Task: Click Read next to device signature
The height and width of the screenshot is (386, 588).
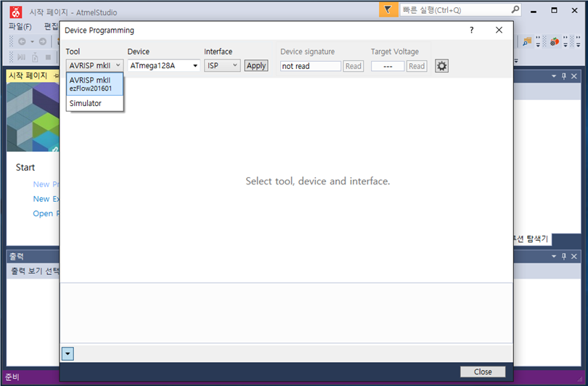Action: 354,66
